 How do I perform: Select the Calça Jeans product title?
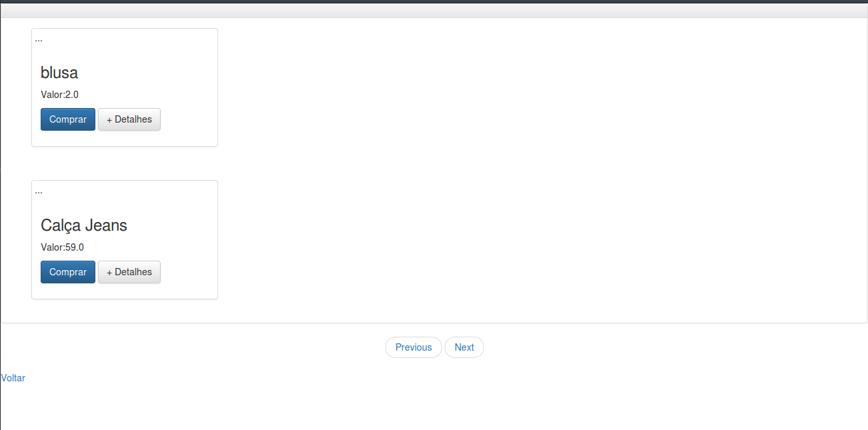(x=84, y=225)
